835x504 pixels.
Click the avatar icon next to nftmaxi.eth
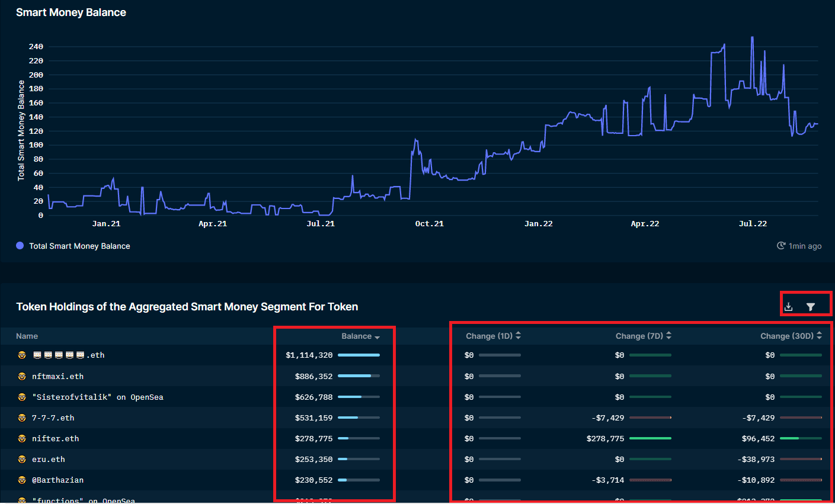(x=22, y=377)
